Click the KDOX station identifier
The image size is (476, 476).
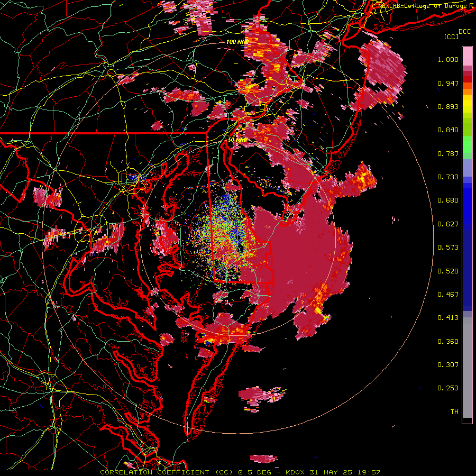click(x=296, y=472)
